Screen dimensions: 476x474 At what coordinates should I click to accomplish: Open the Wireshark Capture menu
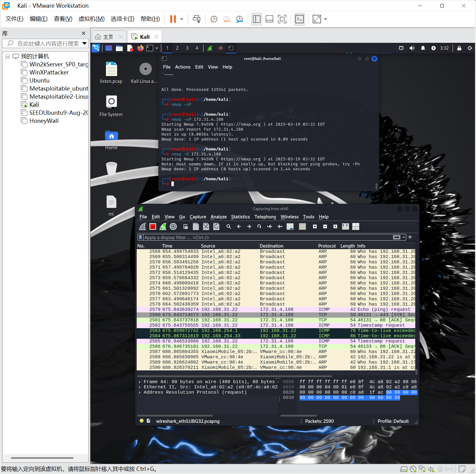tap(198, 217)
